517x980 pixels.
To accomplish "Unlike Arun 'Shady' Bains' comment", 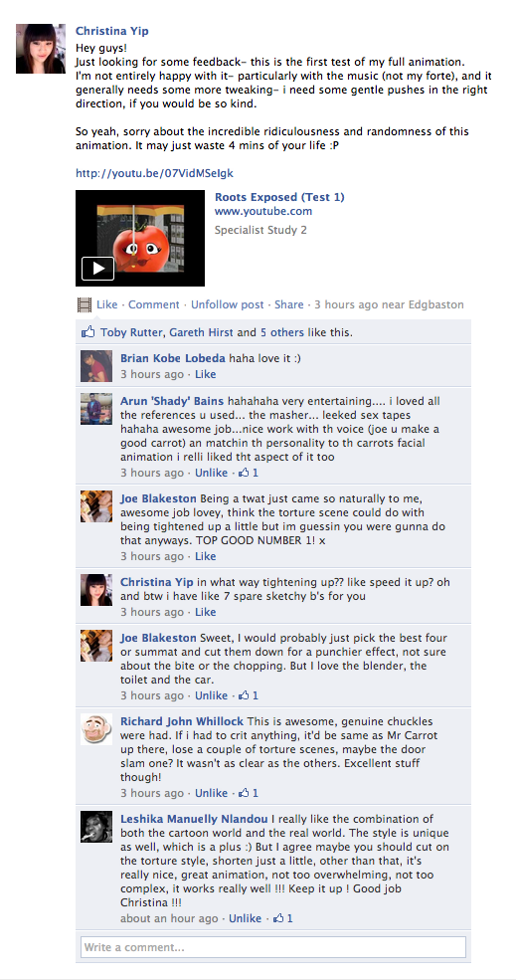I will click(211, 473).
